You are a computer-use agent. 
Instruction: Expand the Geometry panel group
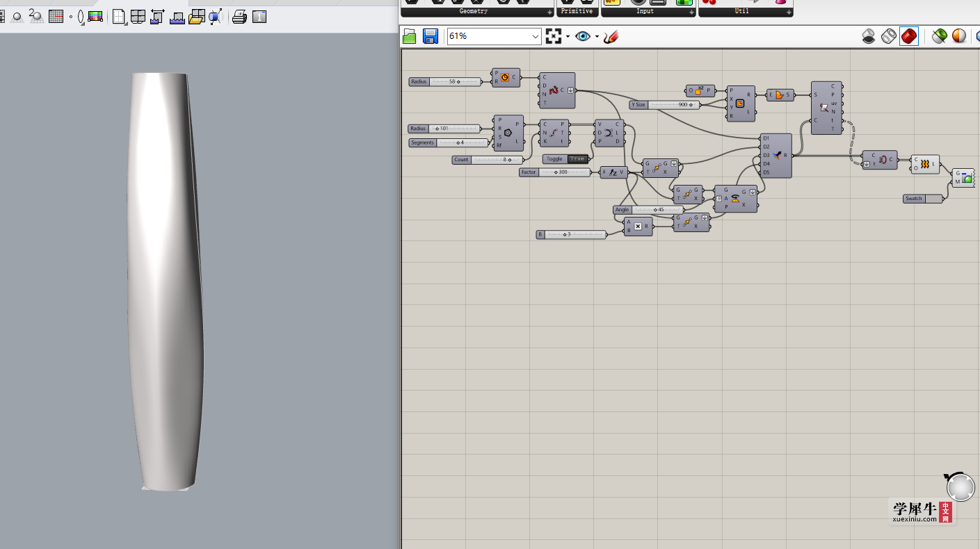(550, 13)
